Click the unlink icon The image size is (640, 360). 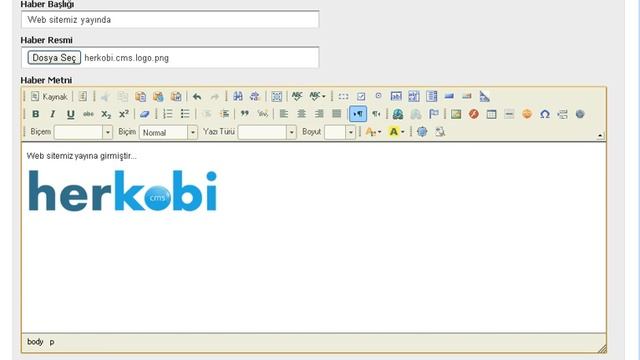416,114
